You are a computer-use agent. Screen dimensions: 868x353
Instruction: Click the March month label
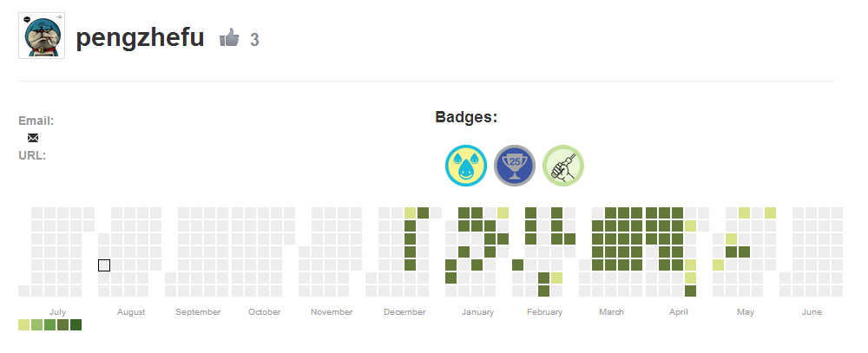pos(611,312)
